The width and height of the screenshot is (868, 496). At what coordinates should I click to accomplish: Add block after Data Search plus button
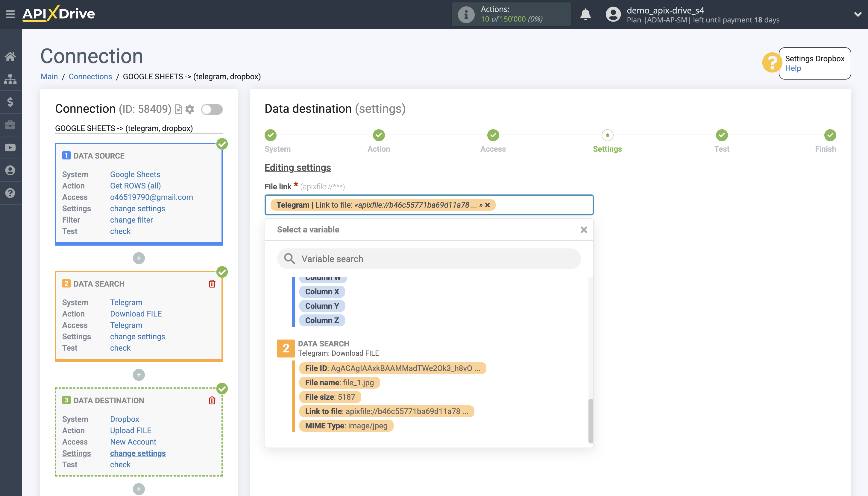tap(139, 375)
